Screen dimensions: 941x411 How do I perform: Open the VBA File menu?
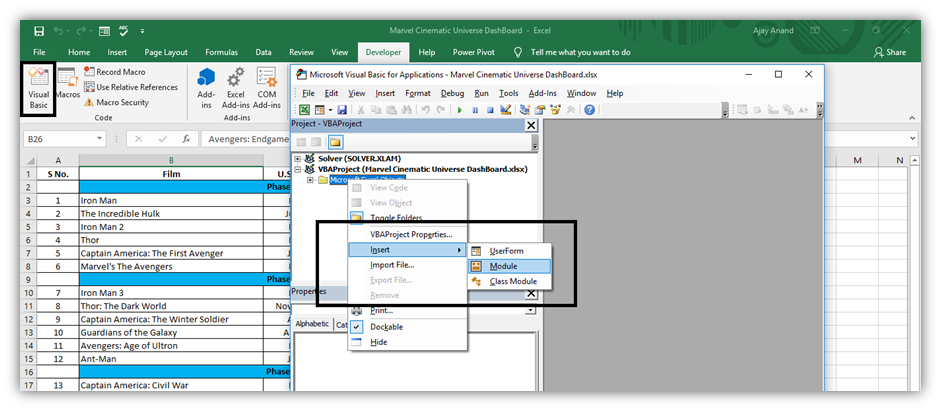coord(308,93)
